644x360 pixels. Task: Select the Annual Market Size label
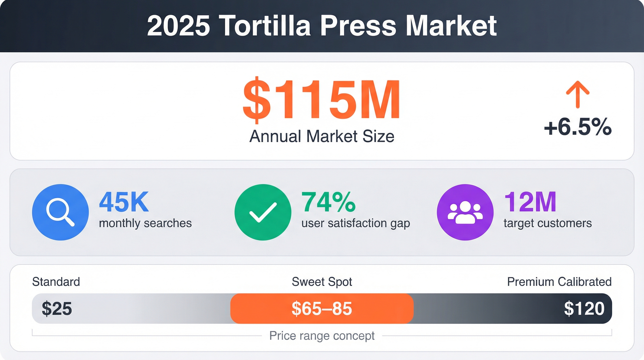322,136
